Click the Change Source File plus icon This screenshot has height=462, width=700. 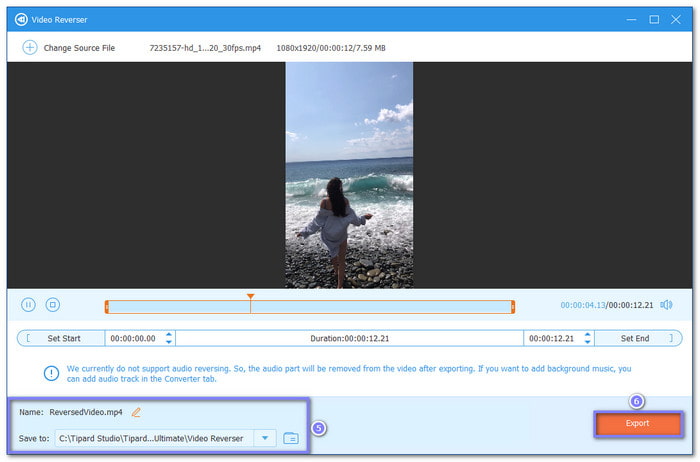[29, 47]
